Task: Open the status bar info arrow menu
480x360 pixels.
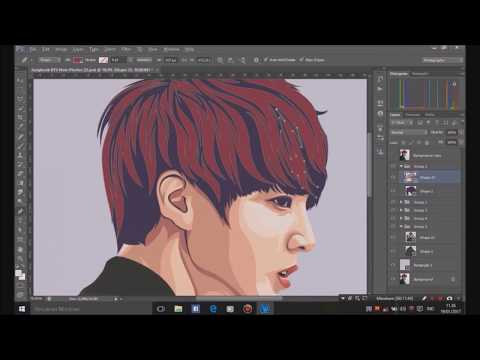Action: [x=116, y=299]
